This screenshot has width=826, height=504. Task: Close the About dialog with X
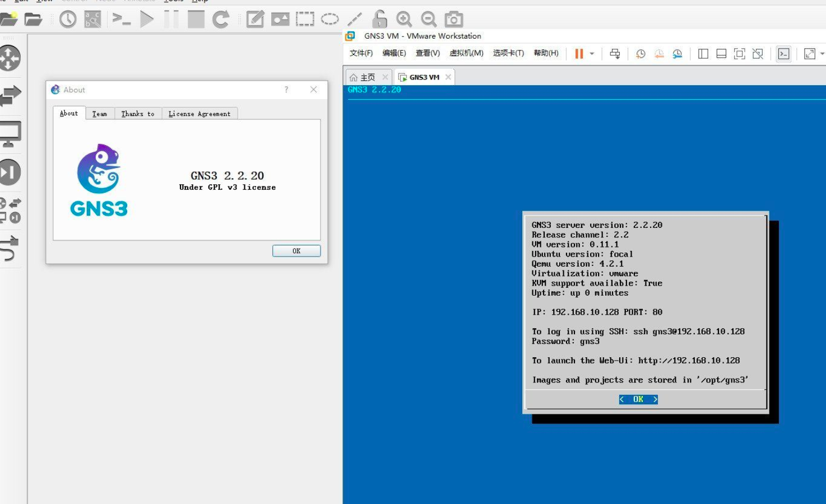pos(314,90)
